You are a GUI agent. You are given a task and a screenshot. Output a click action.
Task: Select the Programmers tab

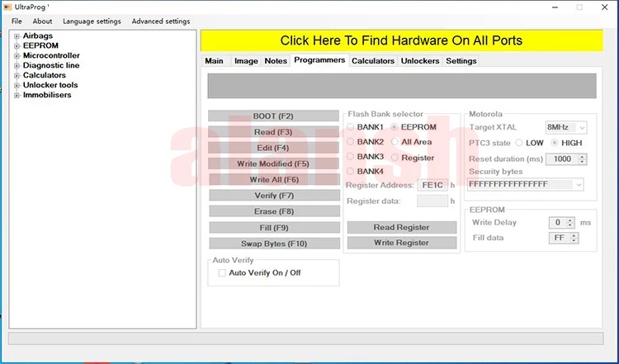coord(319,60)
